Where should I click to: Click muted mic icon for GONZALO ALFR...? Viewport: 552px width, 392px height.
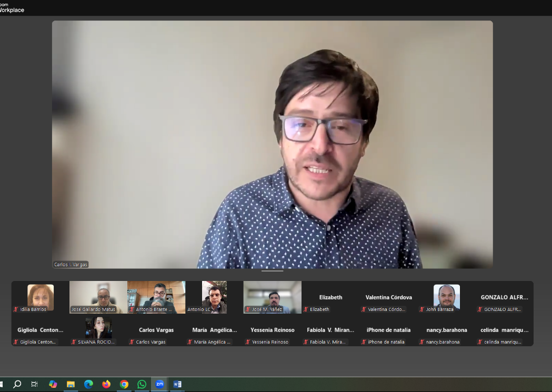pyautogui.click(x=480, y=309)
